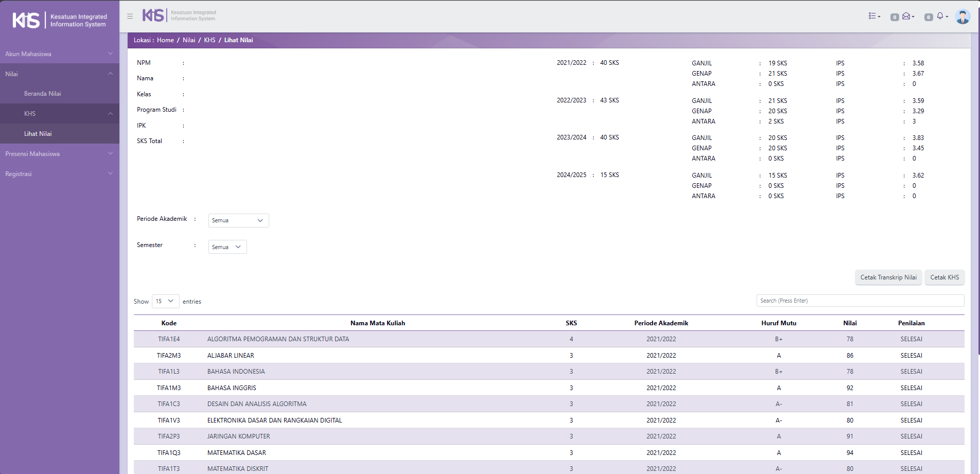Click the hamburger menu toggle icon

(130, 16)
